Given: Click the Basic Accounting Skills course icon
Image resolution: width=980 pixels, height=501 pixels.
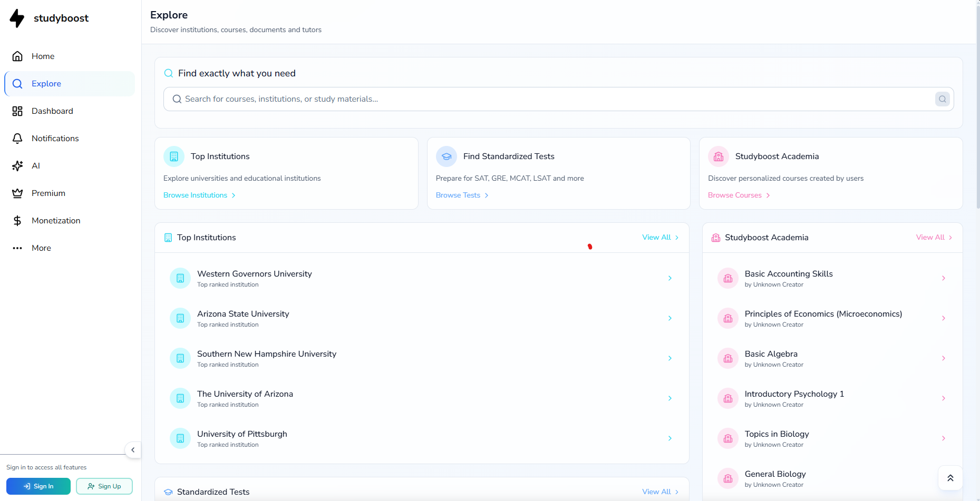Looking at the screenshot, I should [728, 278].
